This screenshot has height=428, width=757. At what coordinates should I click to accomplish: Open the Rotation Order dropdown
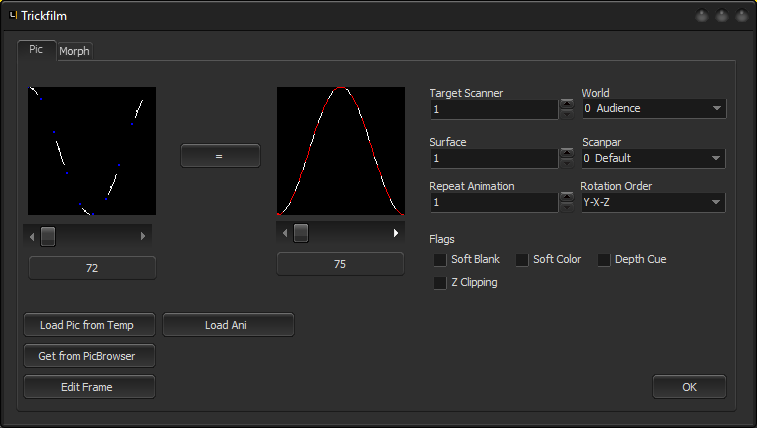653,202
